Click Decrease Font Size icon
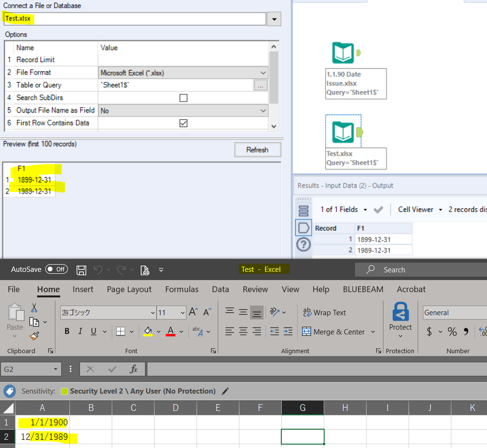487x448 pixels. point(207,312)
